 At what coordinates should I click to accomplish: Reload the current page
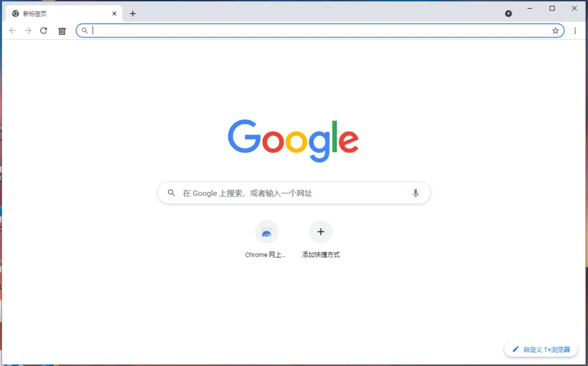[x=44, y=30]
